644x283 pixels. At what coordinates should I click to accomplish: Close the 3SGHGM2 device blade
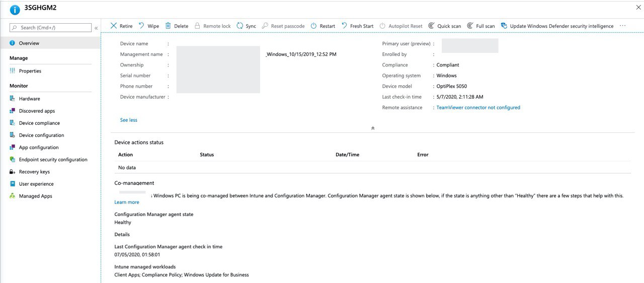pyautogui.click(x=638, y=8)
